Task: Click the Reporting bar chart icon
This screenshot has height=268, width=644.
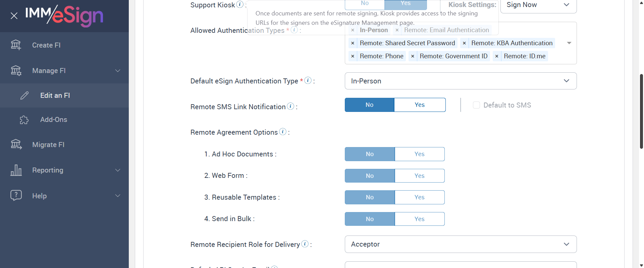Action: click(16, 170)
